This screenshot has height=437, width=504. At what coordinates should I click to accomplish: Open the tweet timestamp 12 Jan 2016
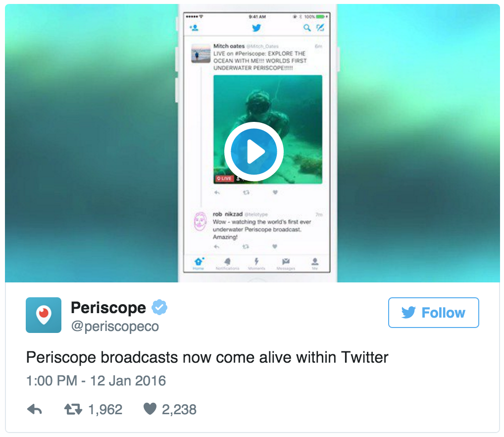click(96, 381)
